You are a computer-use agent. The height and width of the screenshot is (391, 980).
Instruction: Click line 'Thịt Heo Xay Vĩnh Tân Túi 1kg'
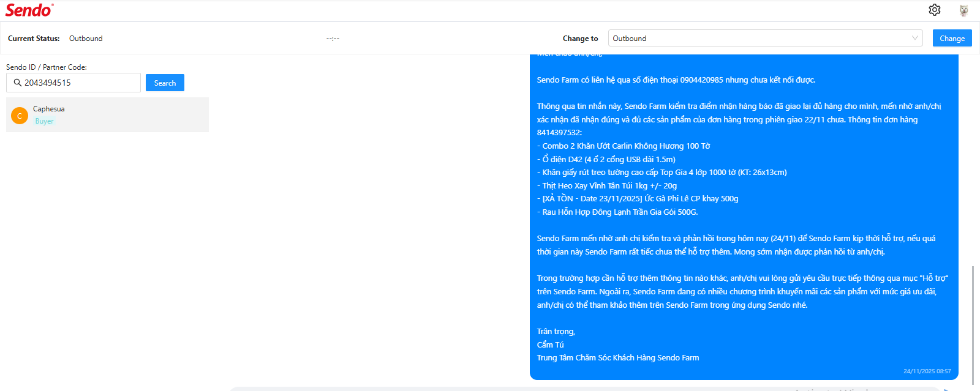[607, 185]
